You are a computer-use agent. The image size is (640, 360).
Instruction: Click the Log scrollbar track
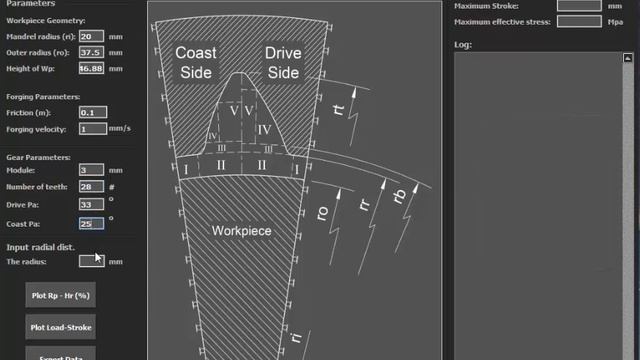pos(628,211)
